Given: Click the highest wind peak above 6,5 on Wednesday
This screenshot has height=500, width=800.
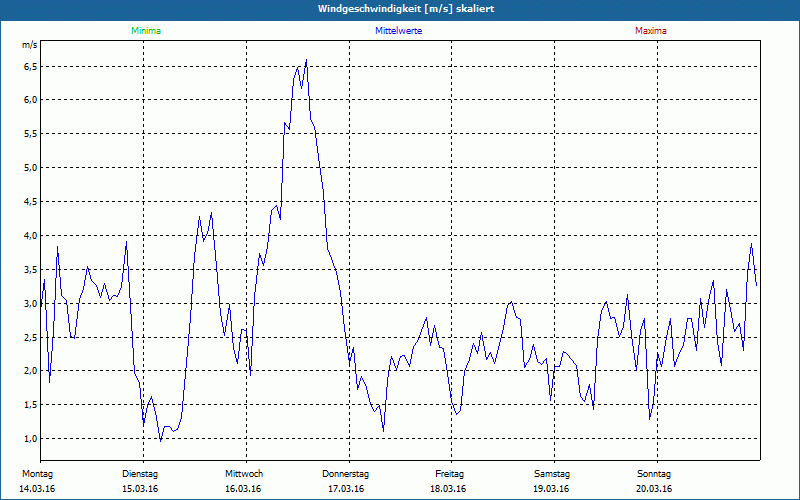Looking at the screenshot, I should 306,60.
